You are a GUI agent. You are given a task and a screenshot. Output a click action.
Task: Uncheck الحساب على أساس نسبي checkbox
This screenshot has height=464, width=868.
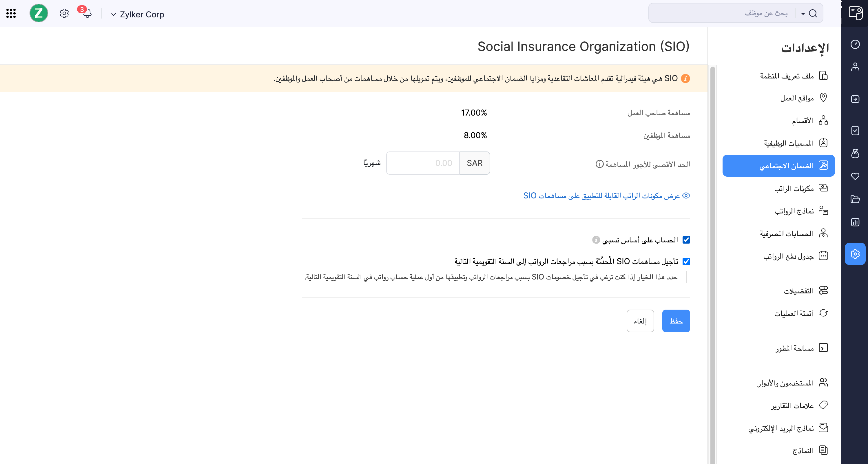686,240
